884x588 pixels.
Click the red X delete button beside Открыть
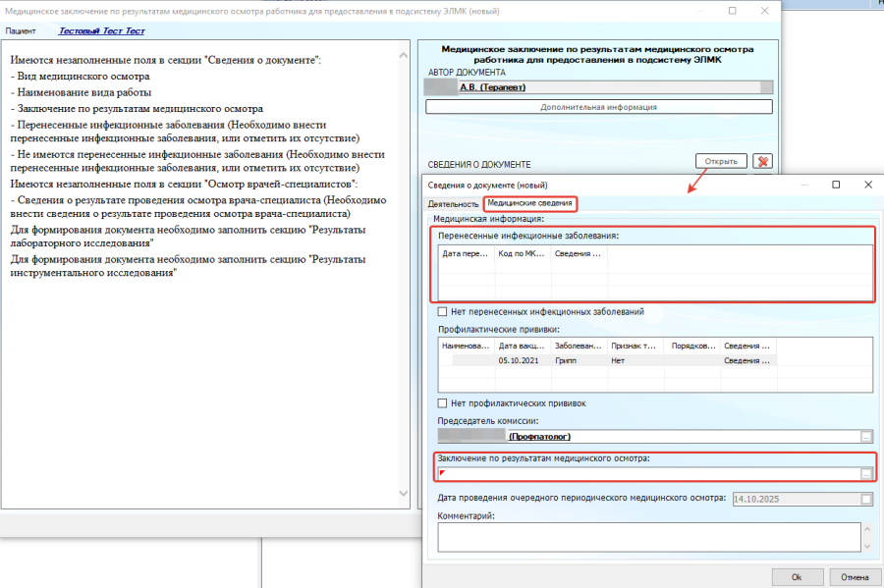(x=762, y=162)
